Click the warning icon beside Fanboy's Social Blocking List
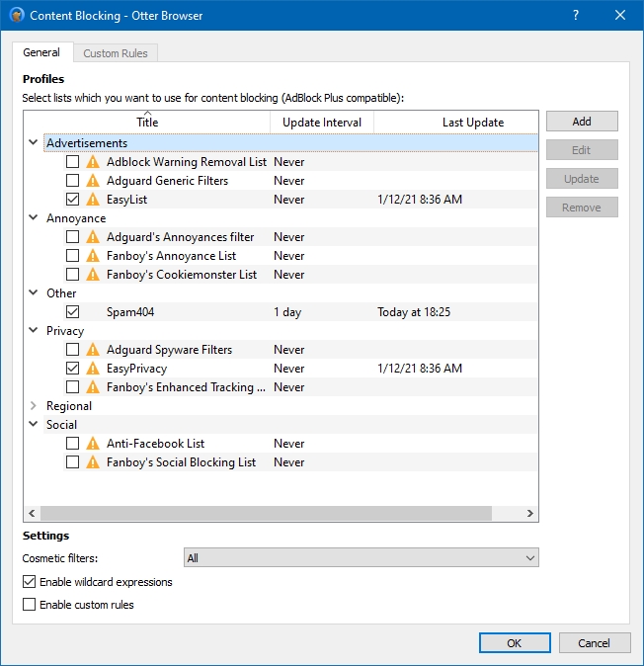The width and height of the screenshot is (644, 666). click(x=93, y=462)
